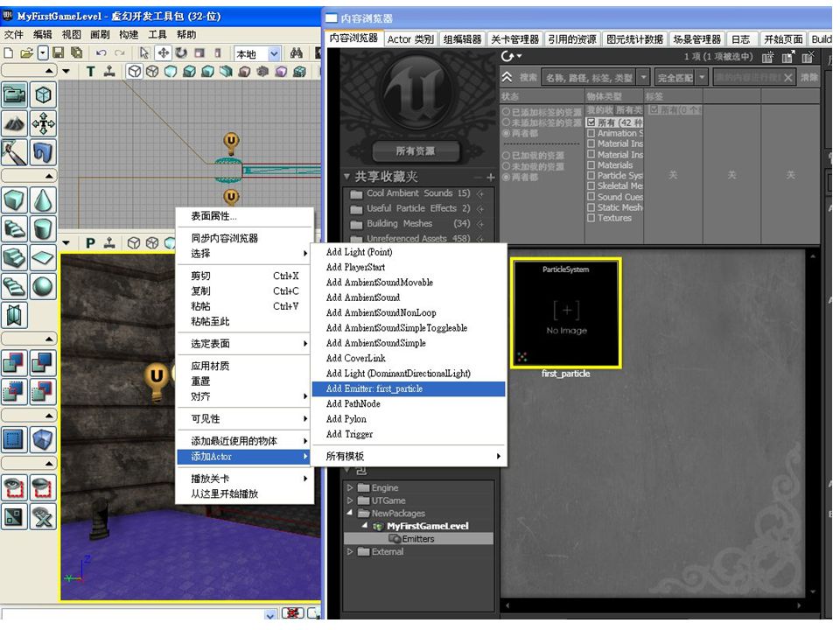840x630 pixels.
Task: Click the show selected only eye icon
Action: [x=15, y=487]
